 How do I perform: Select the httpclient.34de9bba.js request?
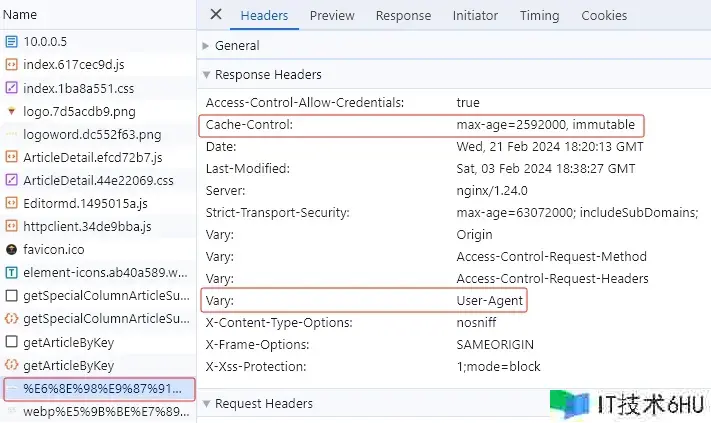(x=85, y=226)
